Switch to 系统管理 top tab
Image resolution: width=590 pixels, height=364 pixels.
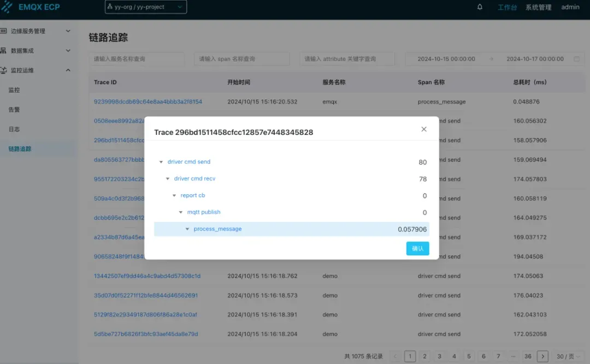coord(538,7)
